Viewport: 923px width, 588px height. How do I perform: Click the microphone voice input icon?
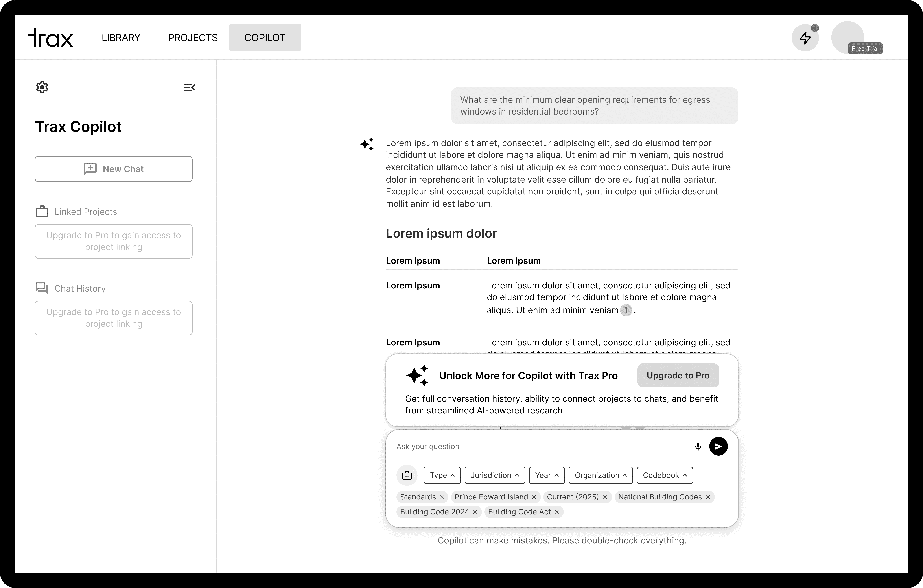698,447
